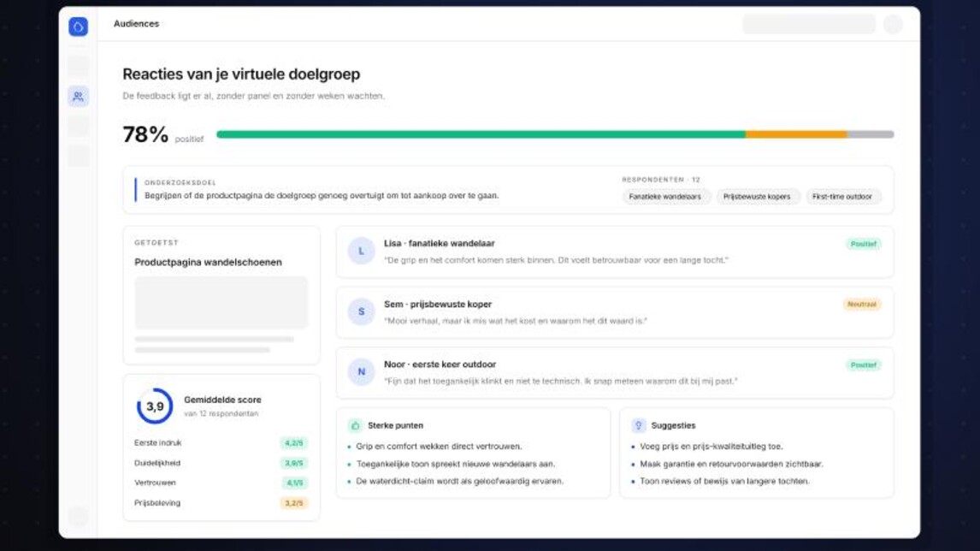The height and width of the screenshot is (551, 980).
Task: Select the First-time outdoor tag
Action: [841, 197]
